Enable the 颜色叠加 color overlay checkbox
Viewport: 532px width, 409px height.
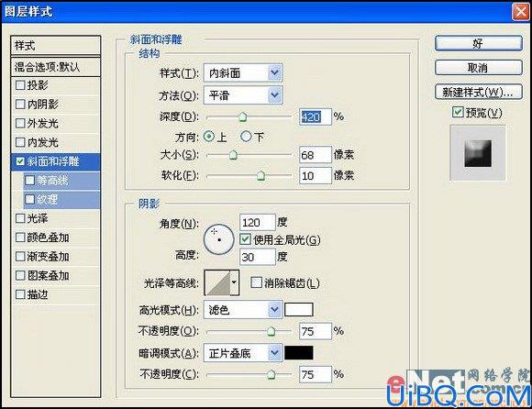tap(20, 238)
